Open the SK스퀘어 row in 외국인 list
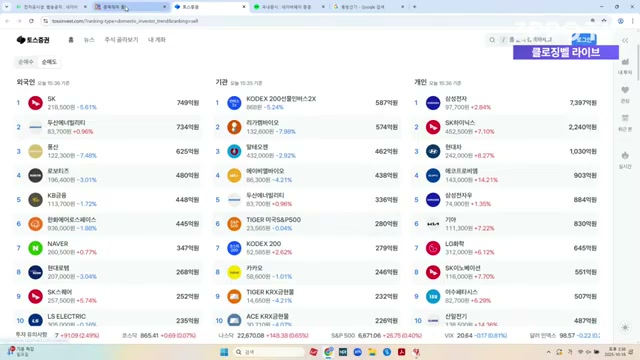640x360 pixels. (108, 296)
